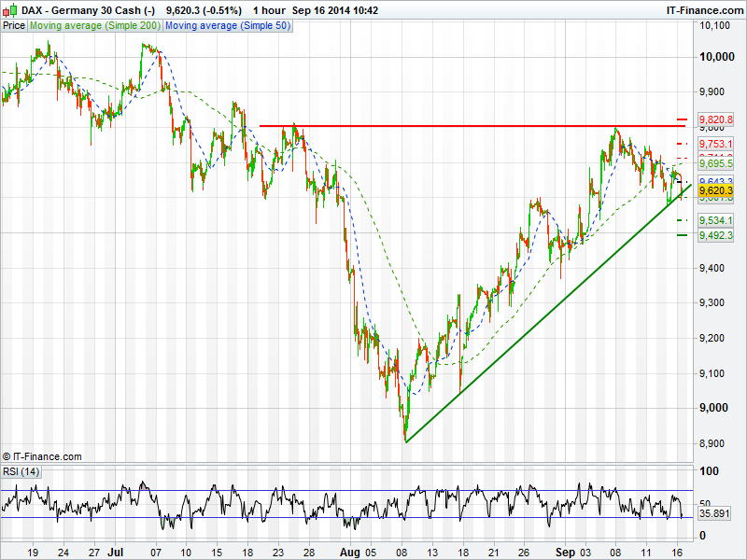Click the 35.891 RSI value tag

(x=714, y=513)
